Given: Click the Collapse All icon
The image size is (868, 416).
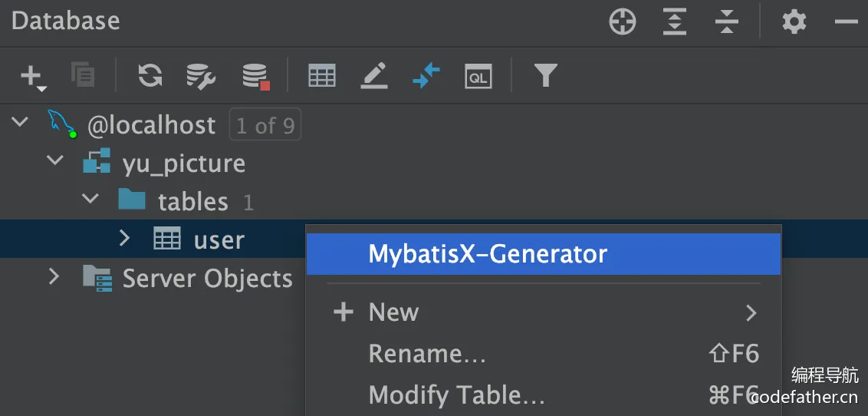Looking at the screenshot, I should (727, 23).
